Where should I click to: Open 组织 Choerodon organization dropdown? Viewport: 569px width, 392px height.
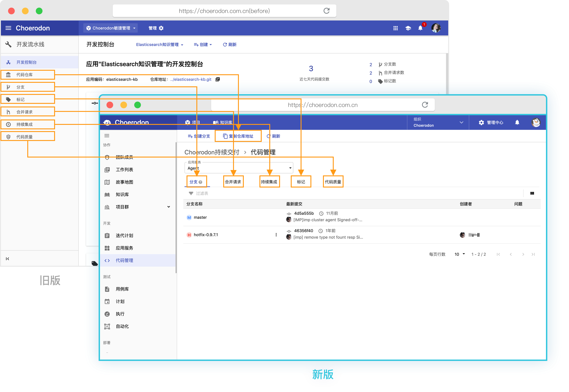point(438,122)
